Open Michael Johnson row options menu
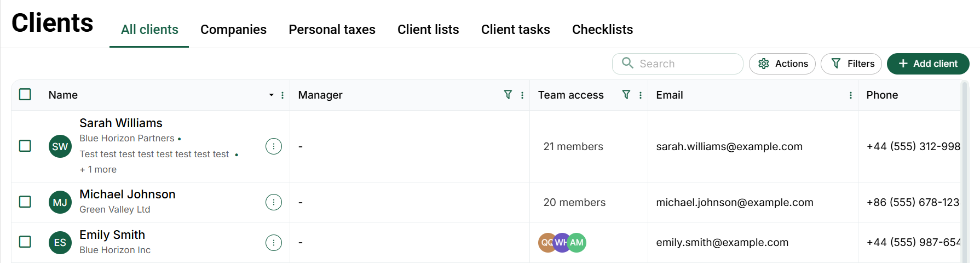 (274, 202)
